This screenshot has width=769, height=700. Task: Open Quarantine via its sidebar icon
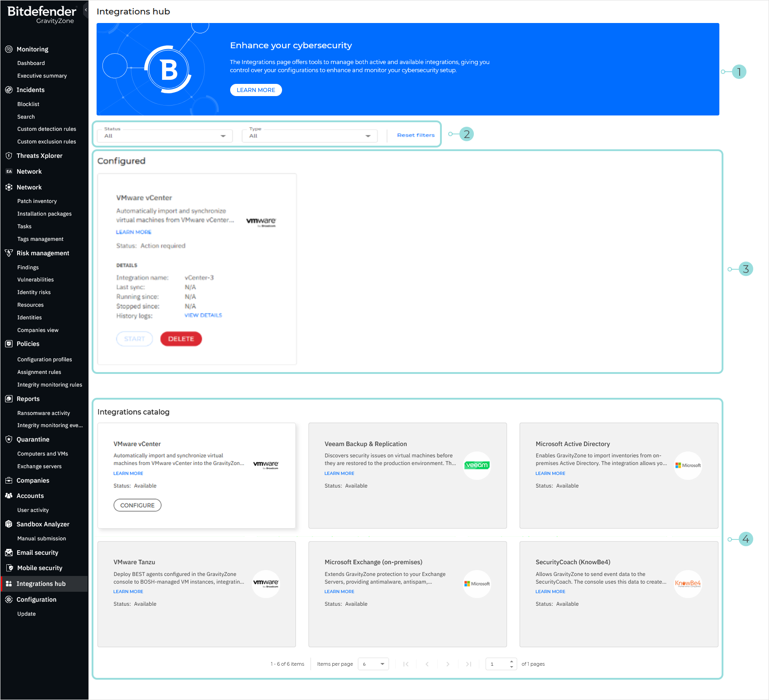click(x=9, y=439)
